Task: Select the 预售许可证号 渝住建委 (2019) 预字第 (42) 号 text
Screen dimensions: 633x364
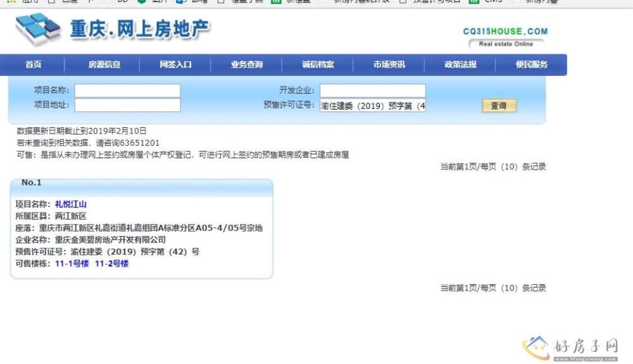Action: point(108,252)
